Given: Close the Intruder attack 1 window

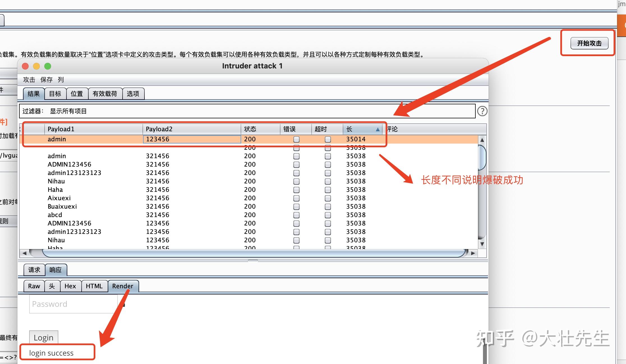Looking at the screenshot, I should coord(25,66).
